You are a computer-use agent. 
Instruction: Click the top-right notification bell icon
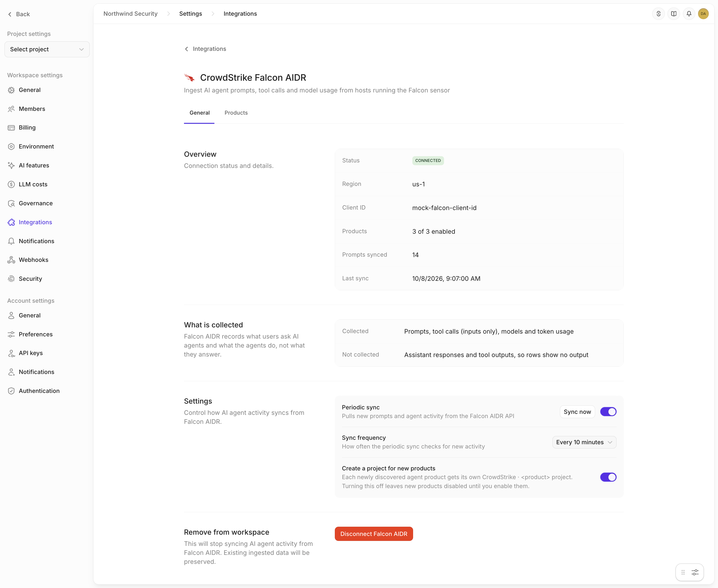[x=689, y=14]
